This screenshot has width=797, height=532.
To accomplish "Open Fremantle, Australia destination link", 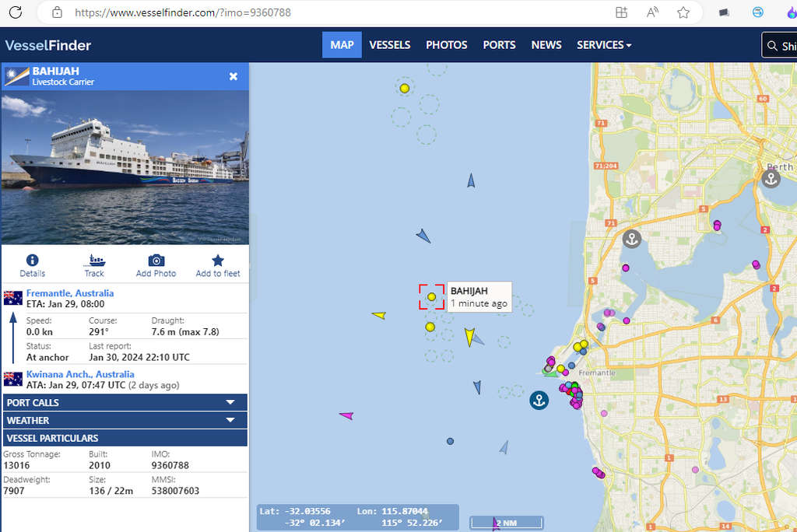I will tap(69, 293).
